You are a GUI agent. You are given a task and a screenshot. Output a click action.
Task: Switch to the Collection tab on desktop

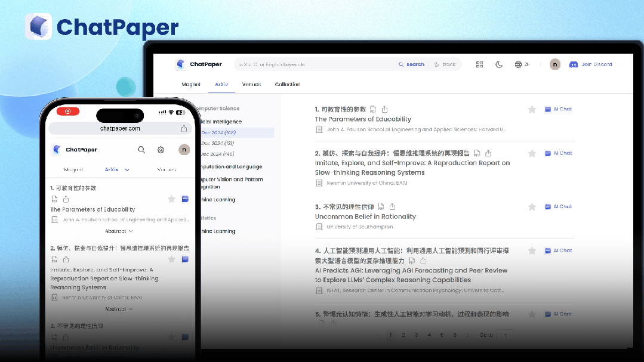(x=288, y=84)
